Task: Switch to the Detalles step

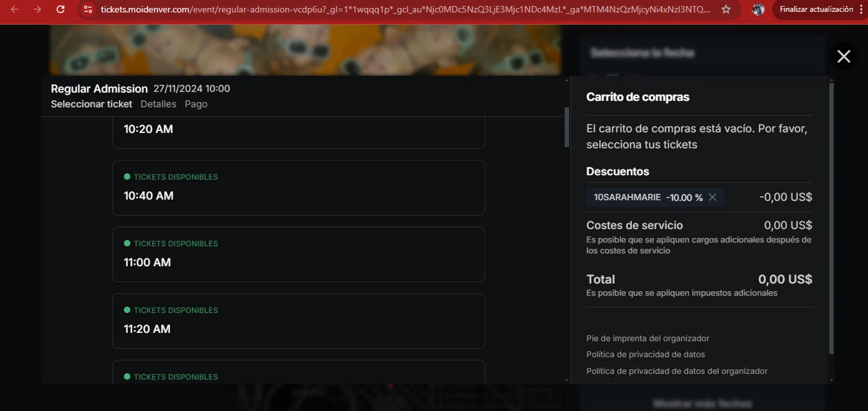Action: pos(158,104)
